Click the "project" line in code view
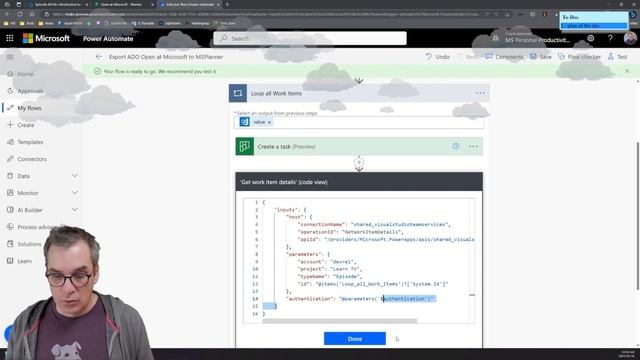The image size is (640, 360). point(330,269)
